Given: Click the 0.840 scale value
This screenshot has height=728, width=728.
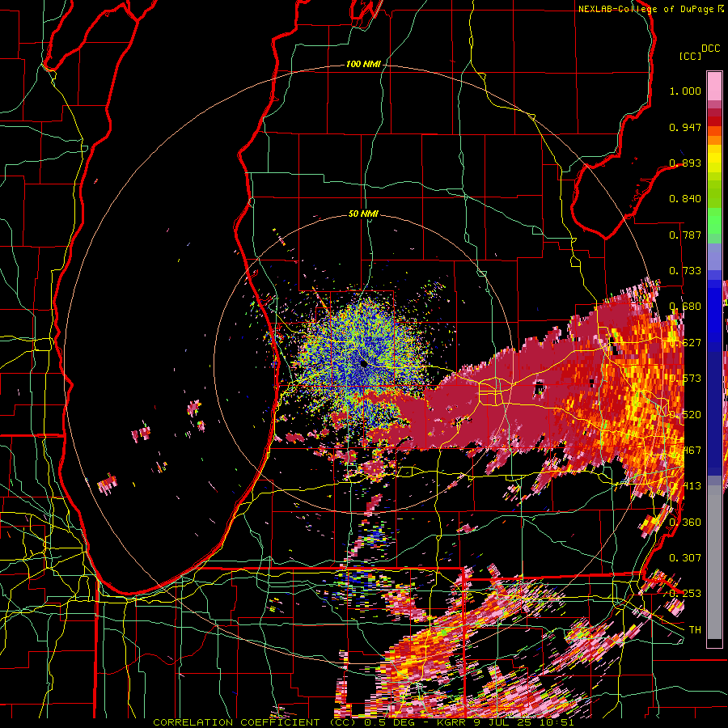Looking at the screenshot, I should (x=685, y=199).
